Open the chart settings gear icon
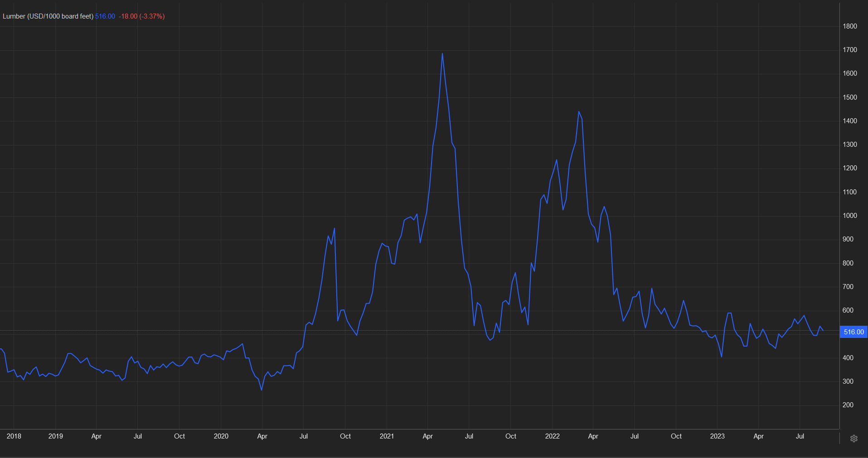The height and width of the screenshot is (458, 868). pos(853,439)
